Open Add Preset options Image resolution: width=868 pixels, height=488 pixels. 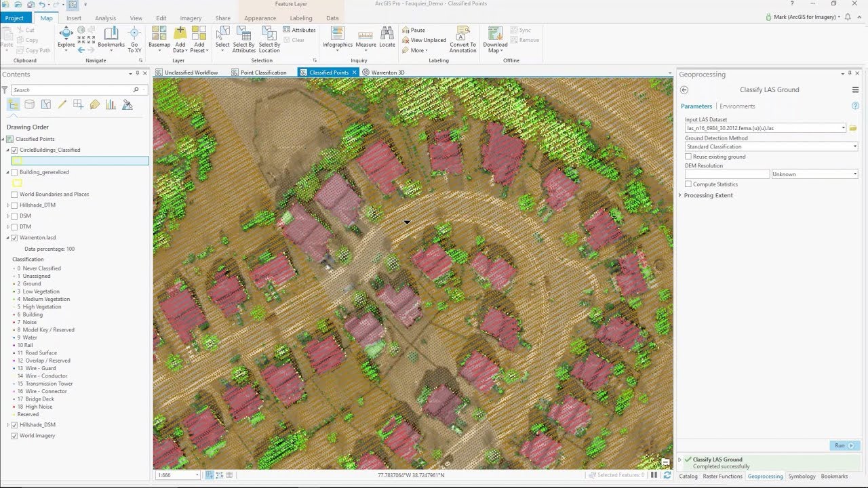[199, 39]
